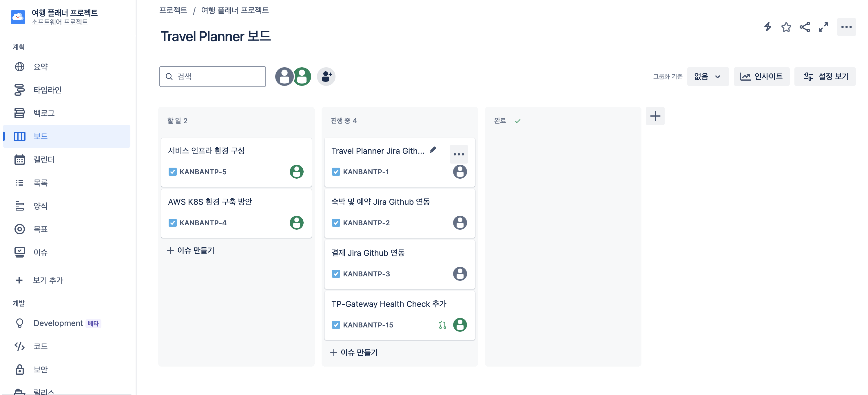
Task: Click 이슈 만들기 in the 할 일 column
Action: tap(190, 250)
